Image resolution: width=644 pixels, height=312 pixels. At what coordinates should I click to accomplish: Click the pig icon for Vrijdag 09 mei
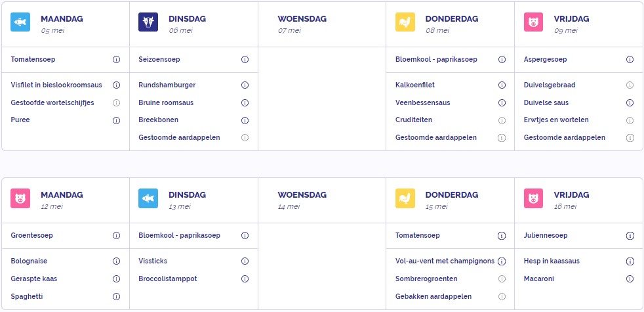[x=534, y=22]
